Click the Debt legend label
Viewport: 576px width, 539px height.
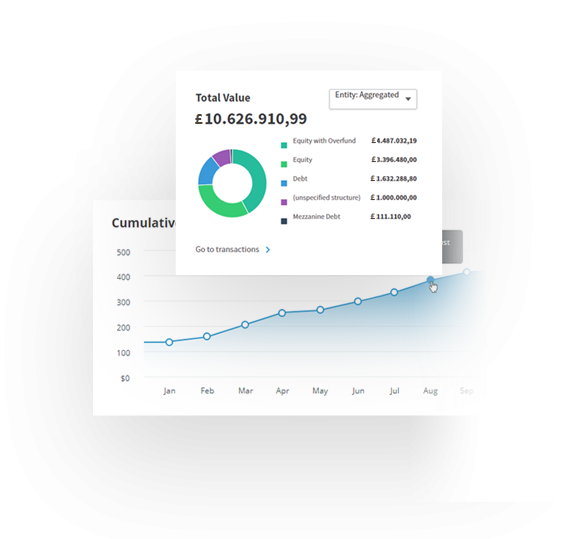click(300, 179)
